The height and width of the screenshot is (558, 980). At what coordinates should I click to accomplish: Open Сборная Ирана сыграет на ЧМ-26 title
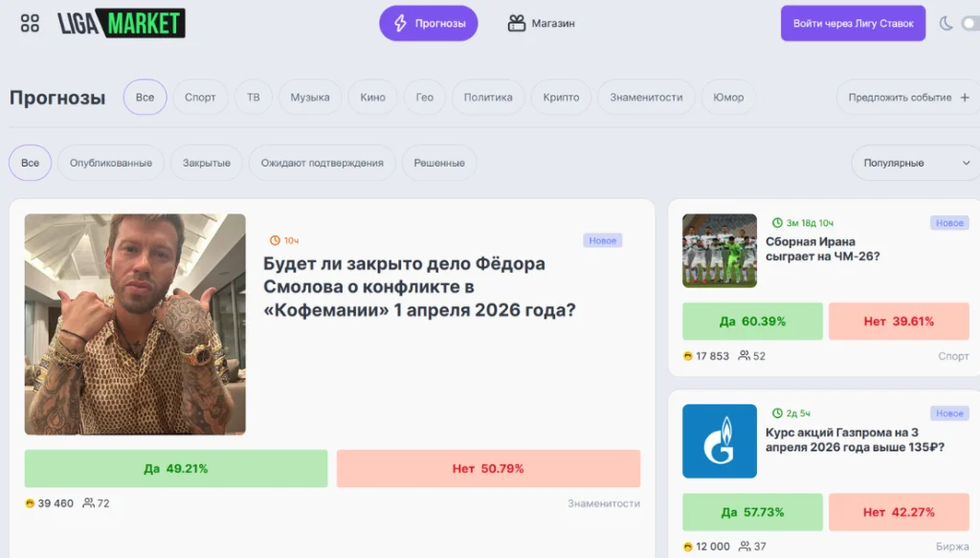[x=822, y=249]
